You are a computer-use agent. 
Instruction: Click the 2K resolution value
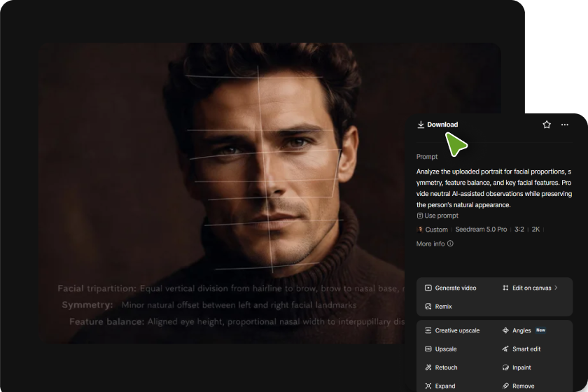tap(536, 229)
